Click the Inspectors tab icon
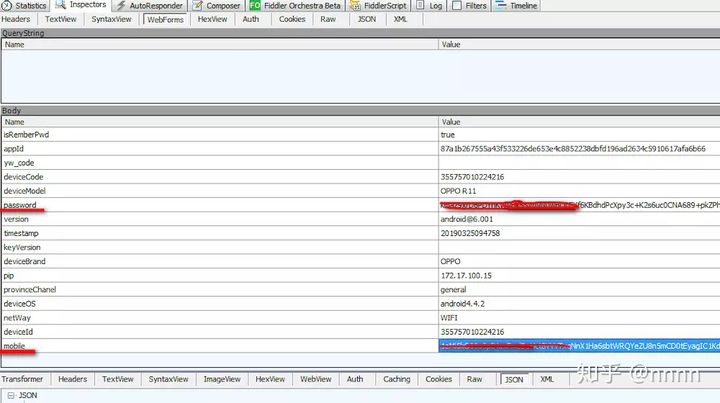 point(60,5)
